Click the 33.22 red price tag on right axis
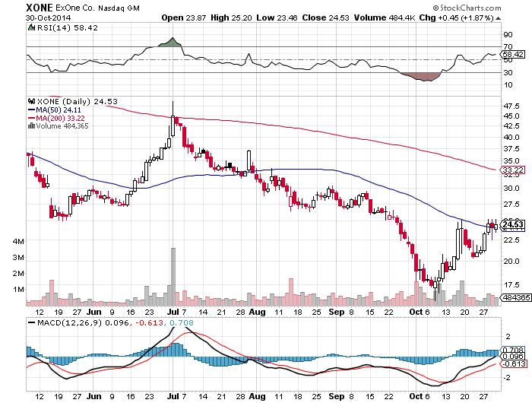 (513, 170)
